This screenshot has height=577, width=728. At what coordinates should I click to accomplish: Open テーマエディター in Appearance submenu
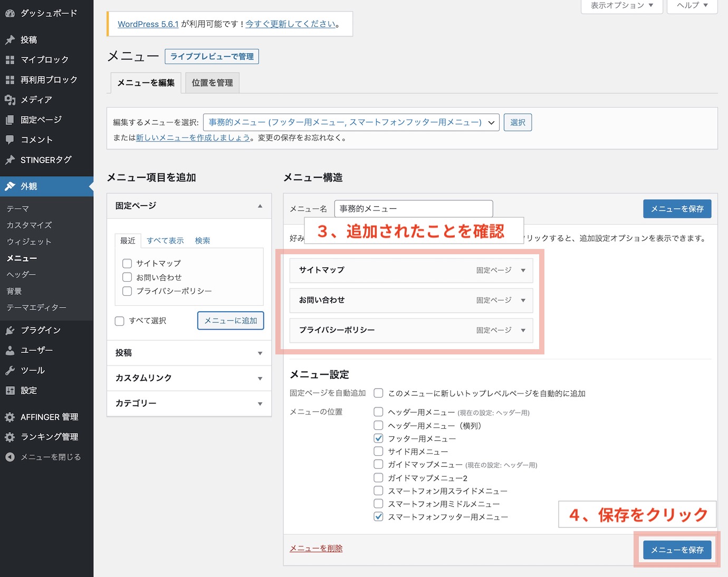36,307
